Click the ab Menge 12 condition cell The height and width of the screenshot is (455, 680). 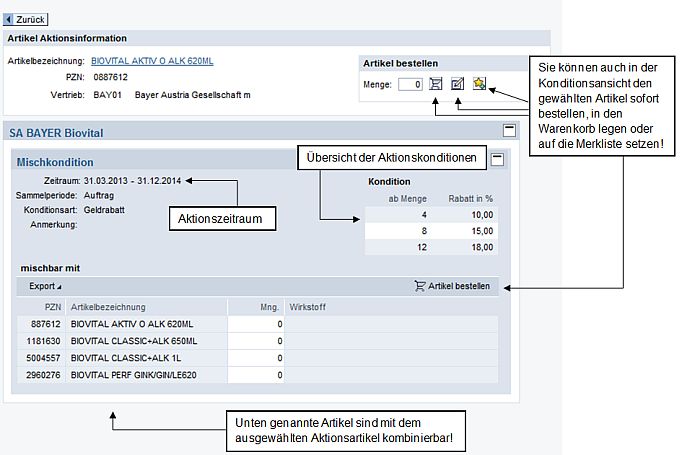click(x=422, y=247)
